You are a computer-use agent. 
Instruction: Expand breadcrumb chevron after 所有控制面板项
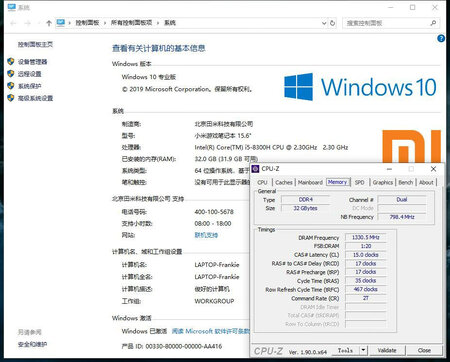pyautogui.click(x=158, y=23)
